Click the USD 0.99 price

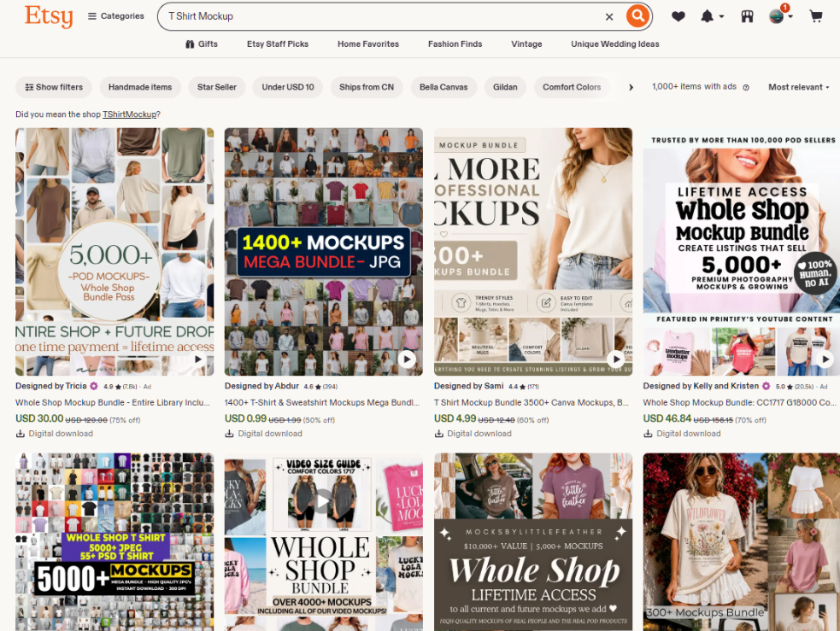pyautogui.click(x=245, y=418)
